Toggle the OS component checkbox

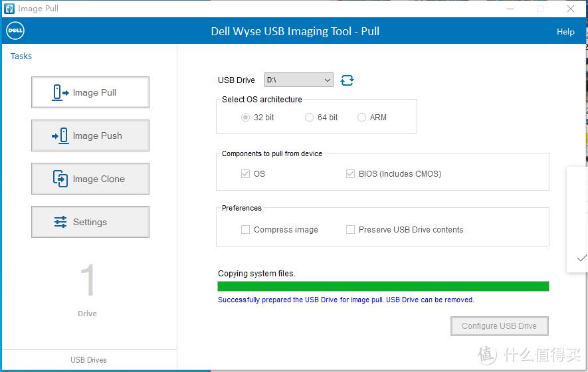[x=246, y=174]
